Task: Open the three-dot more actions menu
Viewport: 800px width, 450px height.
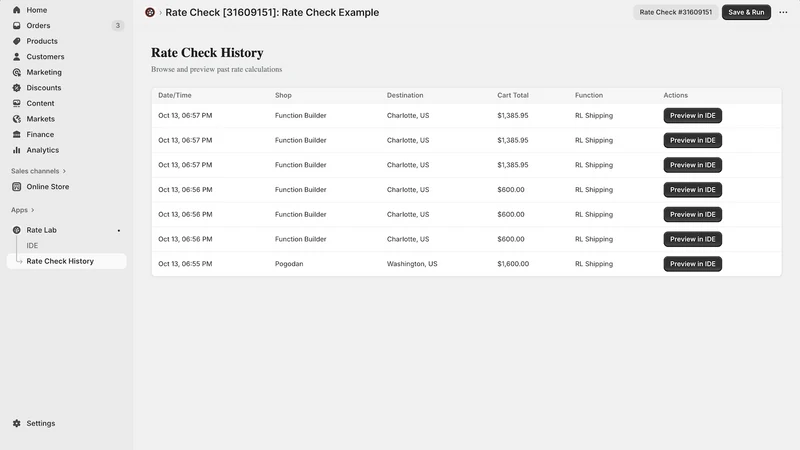Action: click(x=783, y=12)
